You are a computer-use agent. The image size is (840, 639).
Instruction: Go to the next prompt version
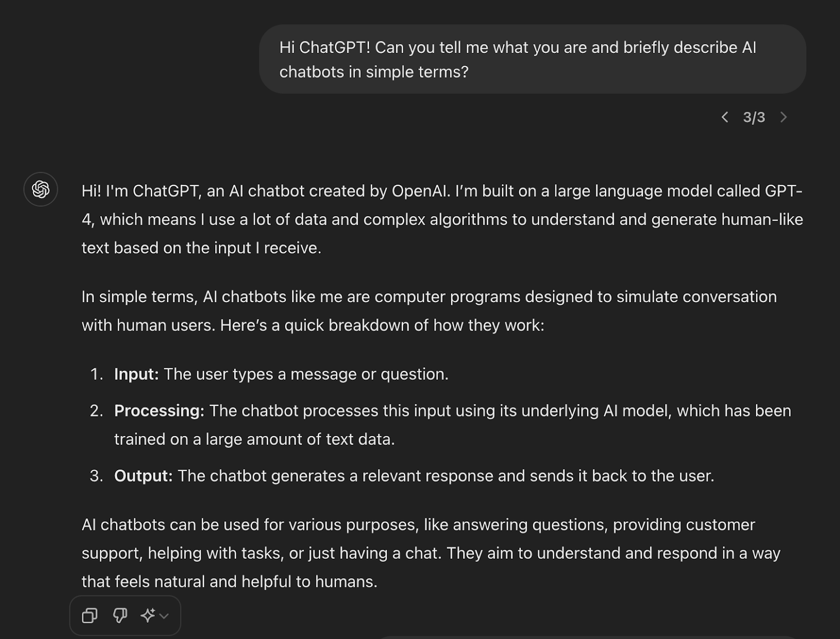coord(783,117)
